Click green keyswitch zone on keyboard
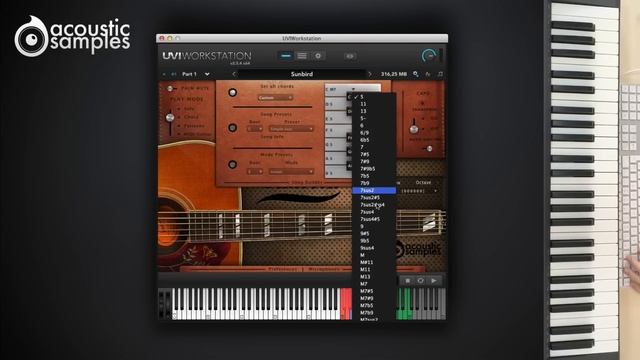Viewport: 640px width, 360px height. click(x=404, y=303)
